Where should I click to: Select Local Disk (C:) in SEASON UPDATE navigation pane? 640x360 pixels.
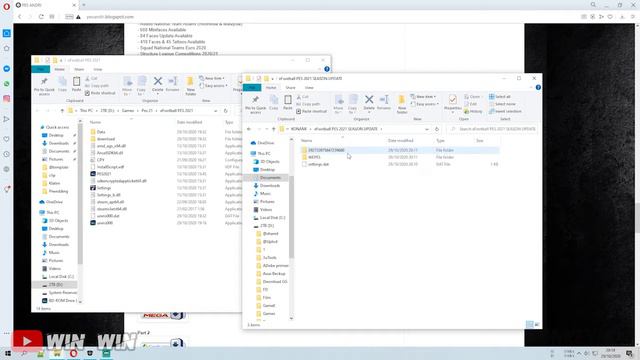tap(272, 218)
